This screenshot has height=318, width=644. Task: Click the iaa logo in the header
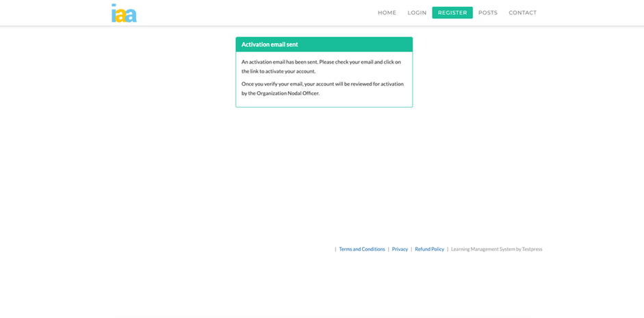(124, 13)
